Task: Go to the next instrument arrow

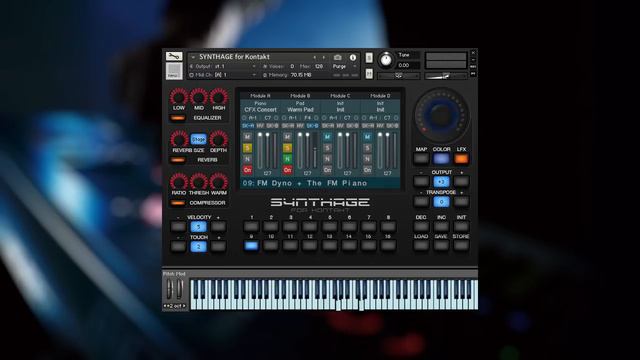Action: click(x=324, y=58)
